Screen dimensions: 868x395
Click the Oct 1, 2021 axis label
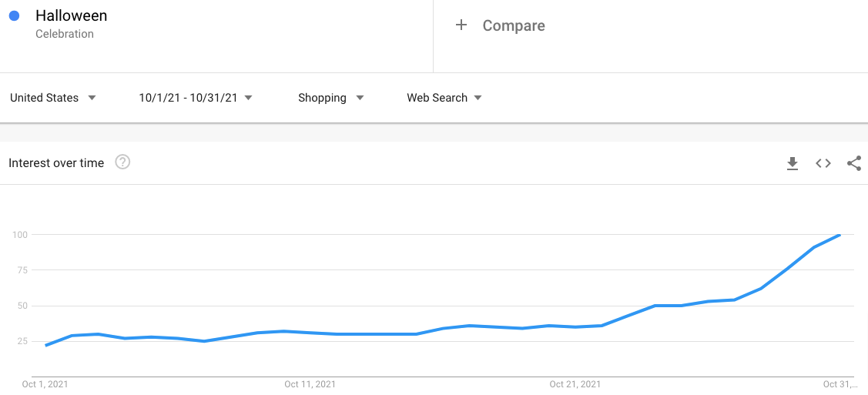pos(45,384)
